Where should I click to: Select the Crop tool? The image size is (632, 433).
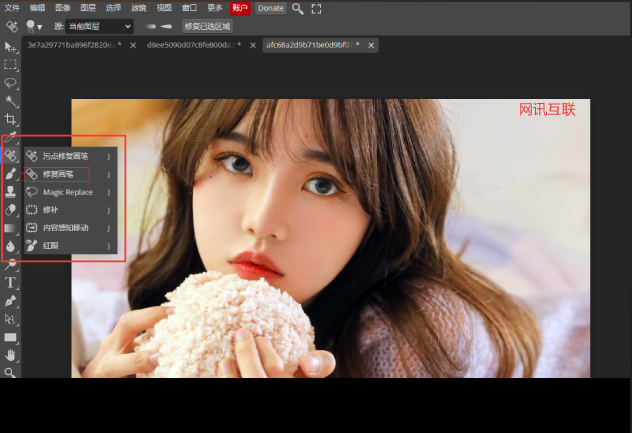pyautogui.click(x=11, y=119)
